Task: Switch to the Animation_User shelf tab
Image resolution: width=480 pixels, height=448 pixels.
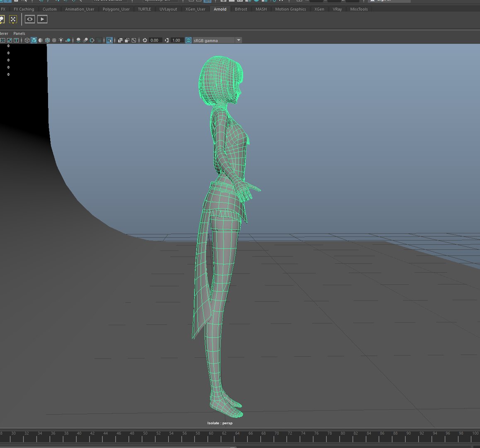Action: [80, 9]
